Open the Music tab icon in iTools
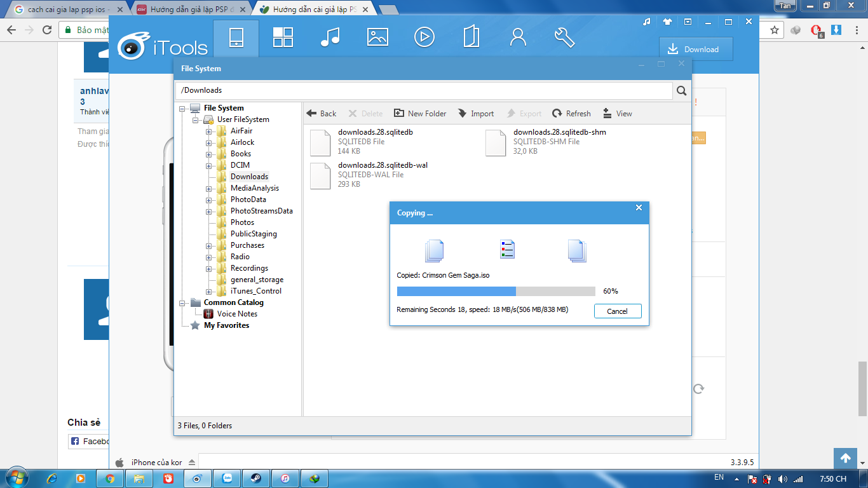The width and height of the screenshot is (868, 488). pos(330,37)
